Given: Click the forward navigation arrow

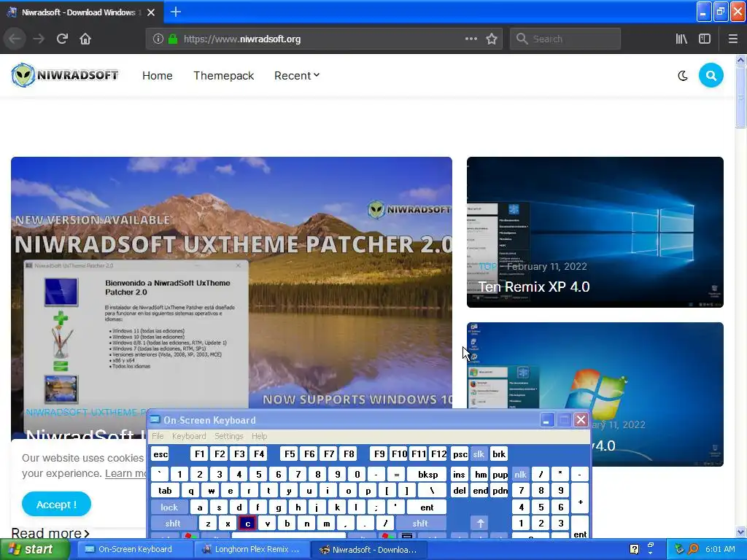Looking at the screenshot, I should (39, 39).
